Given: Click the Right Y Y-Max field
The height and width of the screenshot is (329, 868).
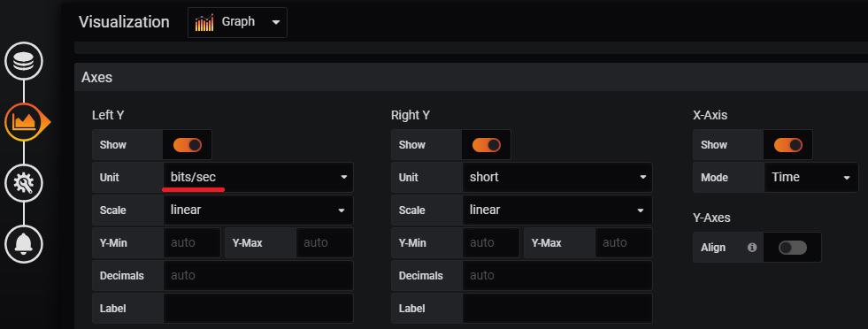Looking at the screenshot, I should click(x=624, y=242).
